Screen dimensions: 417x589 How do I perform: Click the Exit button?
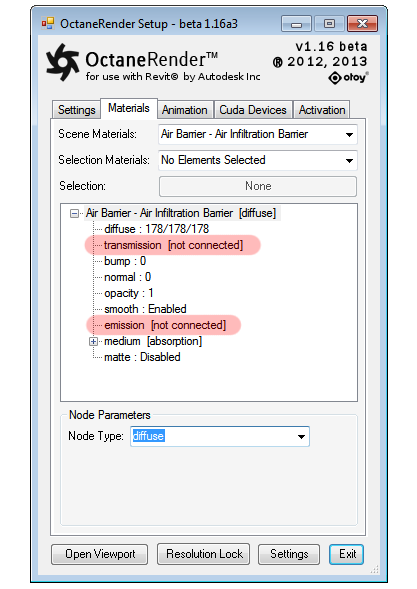(x=346, y=554)
